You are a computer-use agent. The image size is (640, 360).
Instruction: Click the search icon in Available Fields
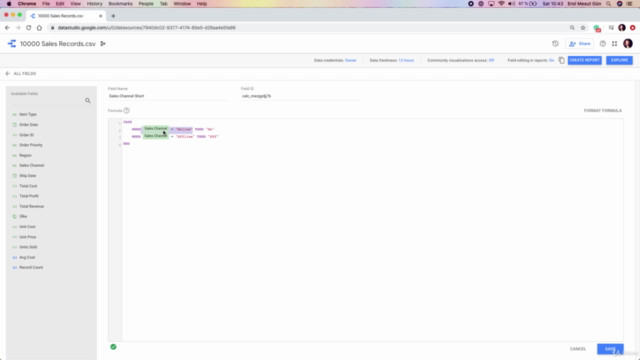coord(88,100)
